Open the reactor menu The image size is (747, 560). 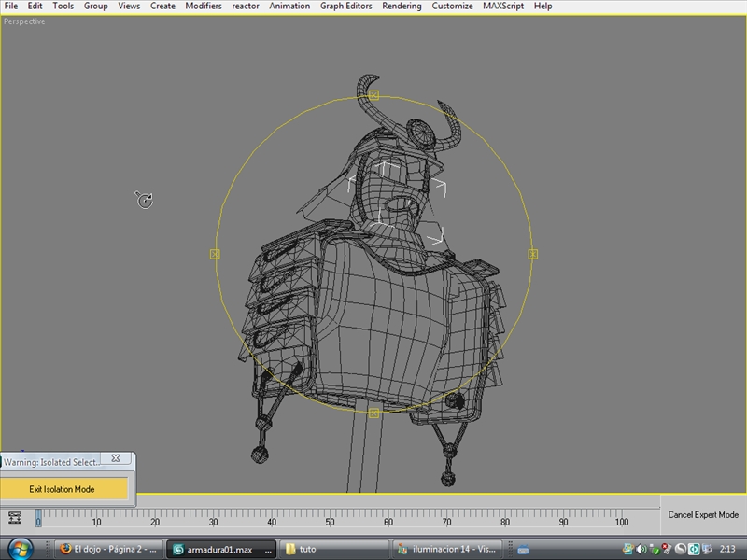(x=246, y=7)
